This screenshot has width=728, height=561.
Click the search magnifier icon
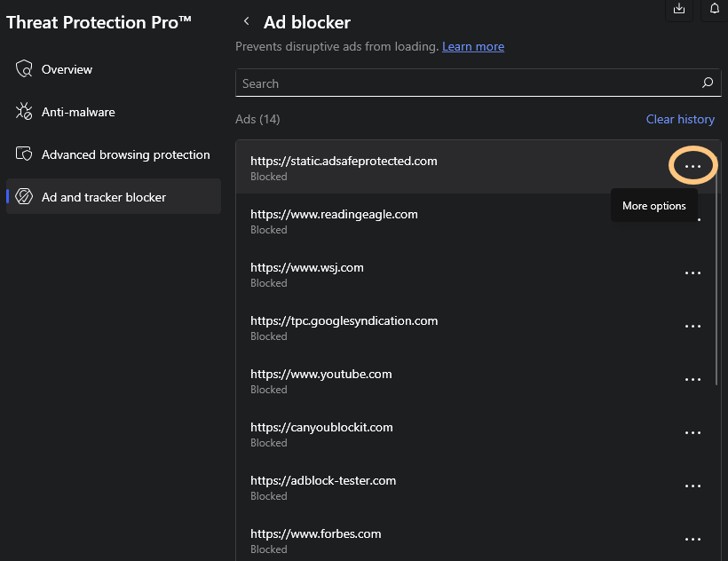(708, 83)
